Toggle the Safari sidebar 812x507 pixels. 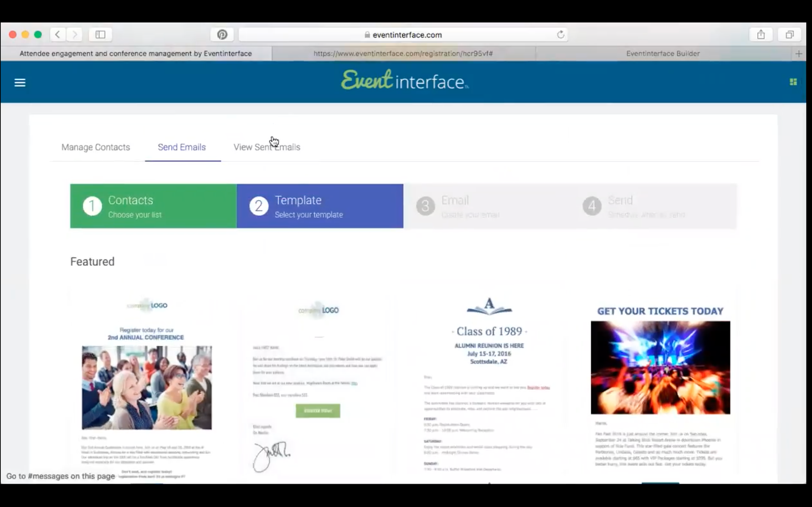pyautogui.click(x=100, y=34)
